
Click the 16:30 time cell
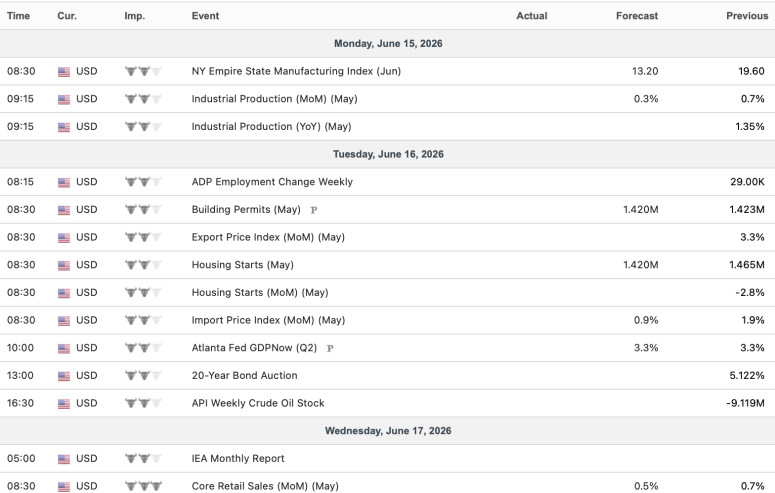pyautogui.click(x=20, y=403)
